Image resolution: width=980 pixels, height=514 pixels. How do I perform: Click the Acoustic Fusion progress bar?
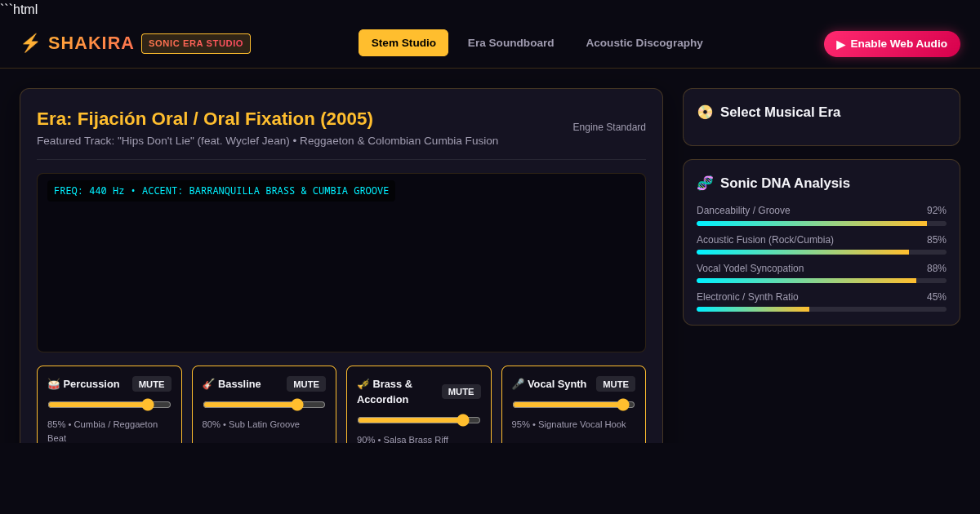tap(822, 252)
